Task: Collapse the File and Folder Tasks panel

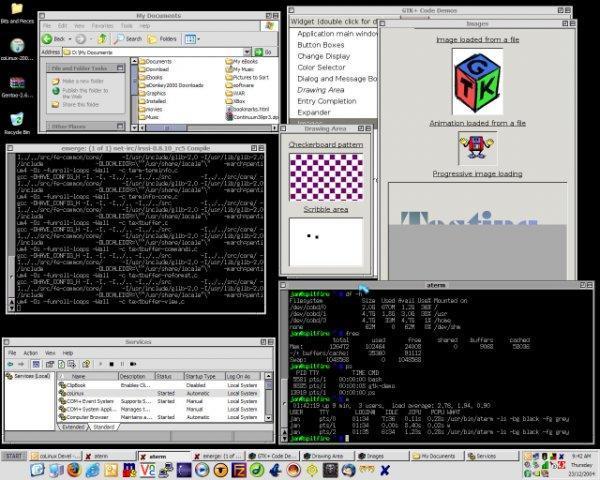Action: (120, 68)
